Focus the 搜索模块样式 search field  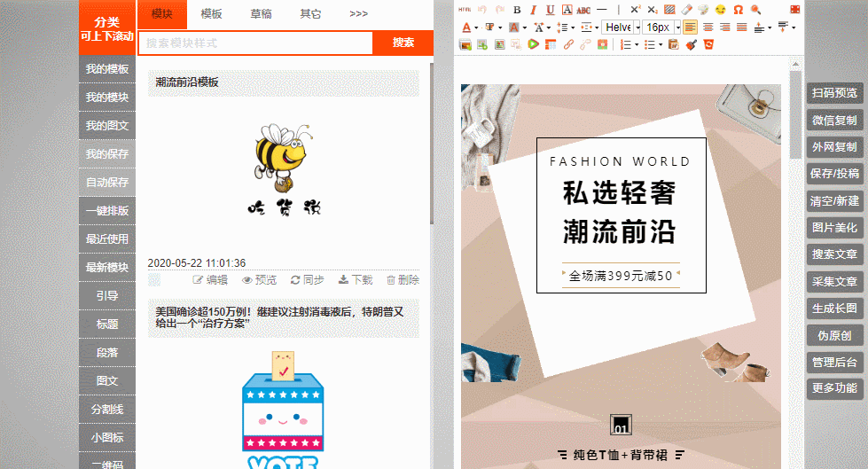pos(255,43)
